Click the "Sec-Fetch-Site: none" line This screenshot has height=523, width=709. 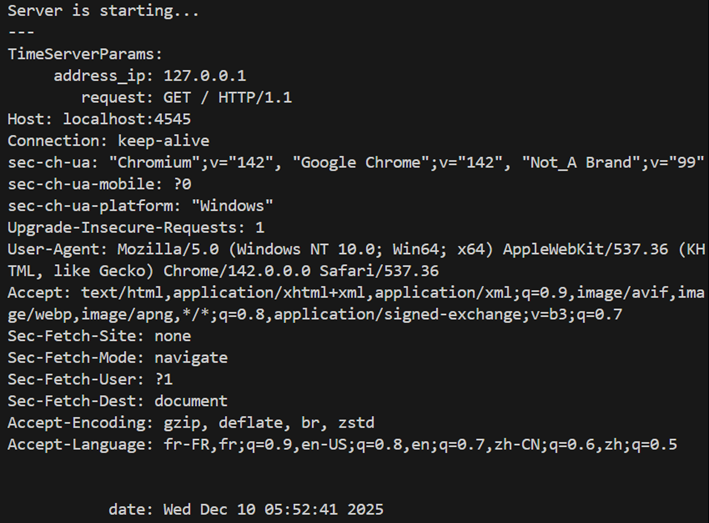tap(99, 335)
